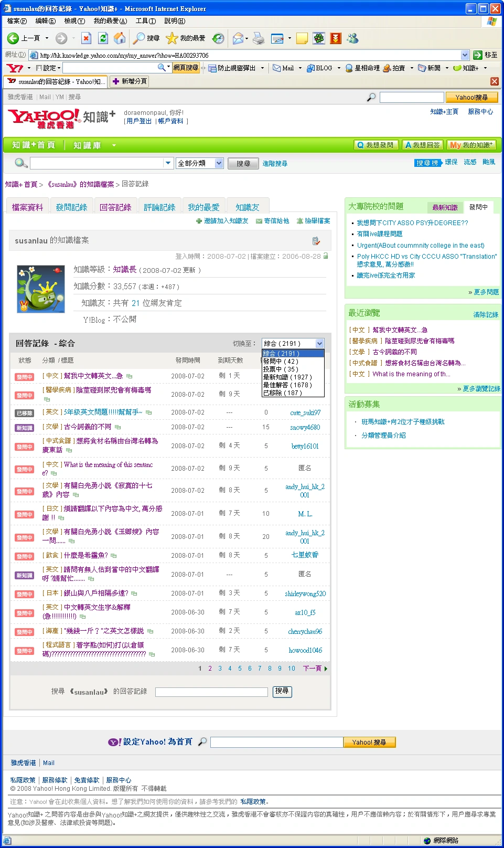Open the search keyword suggestion dropdown arrow

click(x=168, y=163)
